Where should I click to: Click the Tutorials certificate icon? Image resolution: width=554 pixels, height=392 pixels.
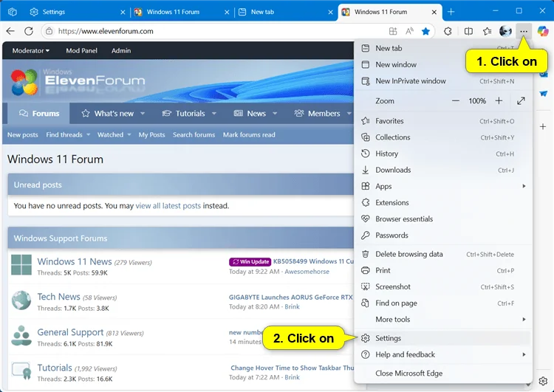(21, 371)
